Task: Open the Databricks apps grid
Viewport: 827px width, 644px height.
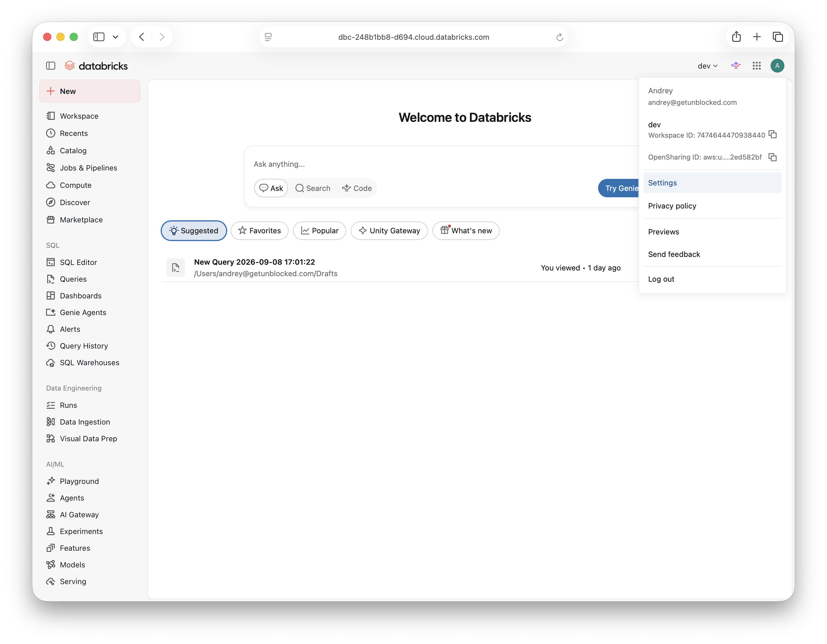Action: pos(756,66)
